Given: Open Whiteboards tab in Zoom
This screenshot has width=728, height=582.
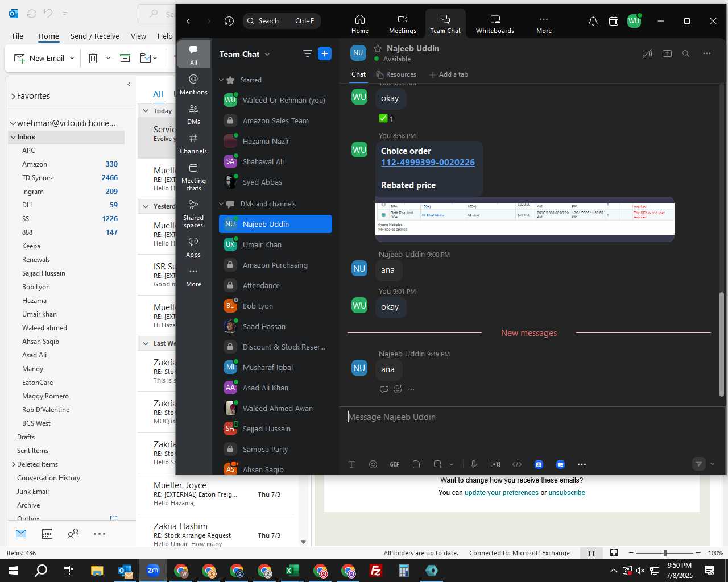Looking at the screenshot, I should tap(495, 24).
